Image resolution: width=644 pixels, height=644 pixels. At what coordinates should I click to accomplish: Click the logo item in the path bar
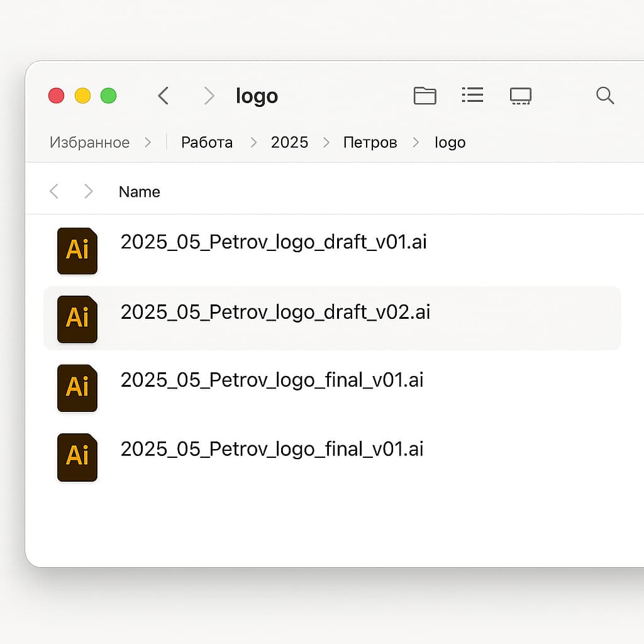pyautogui.click(x=450, y=143)
